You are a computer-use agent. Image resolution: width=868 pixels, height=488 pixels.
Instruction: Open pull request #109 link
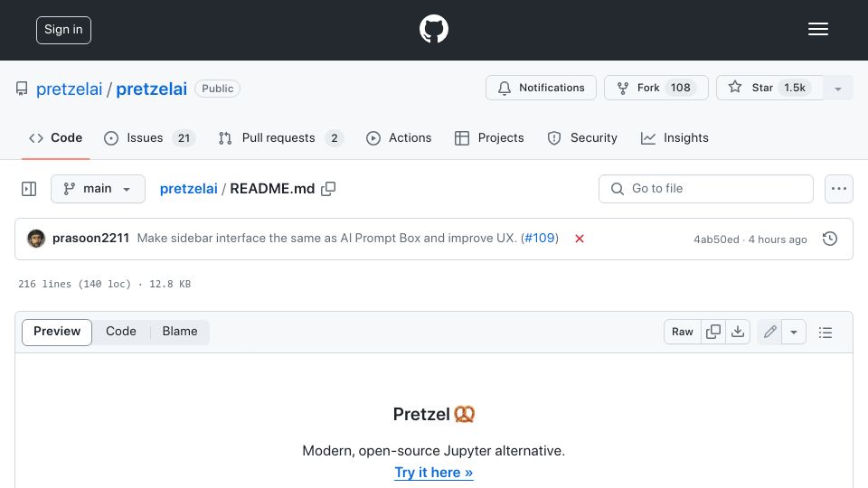click(x=540, y=238)
